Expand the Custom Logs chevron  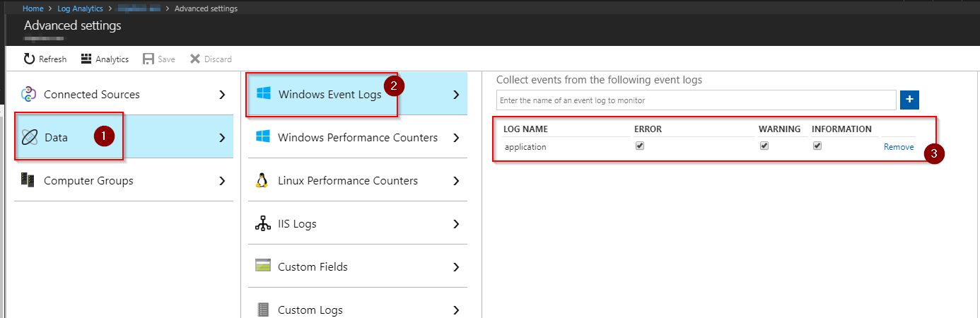coord(456,310)
